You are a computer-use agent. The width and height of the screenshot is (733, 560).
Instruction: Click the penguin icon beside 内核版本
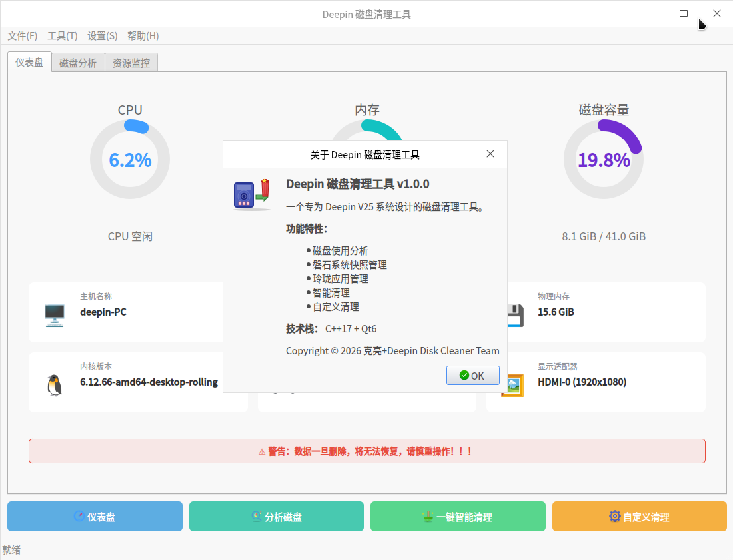pos(55,386)
